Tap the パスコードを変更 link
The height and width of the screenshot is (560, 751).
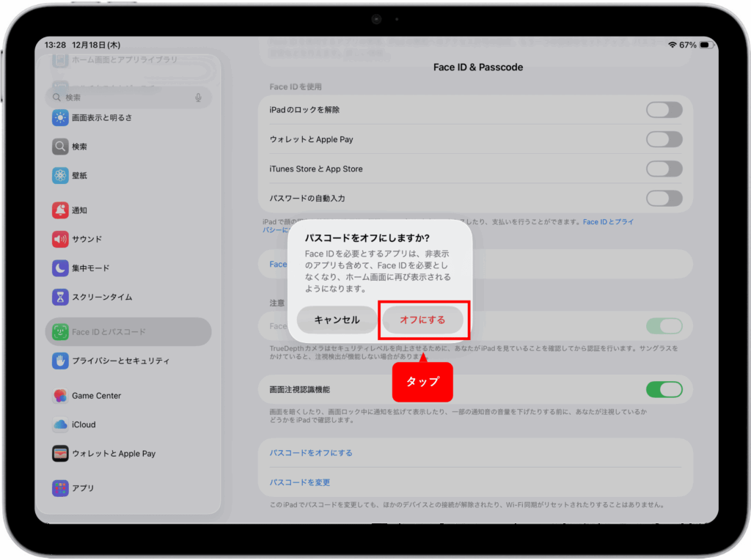pos(300,482)
